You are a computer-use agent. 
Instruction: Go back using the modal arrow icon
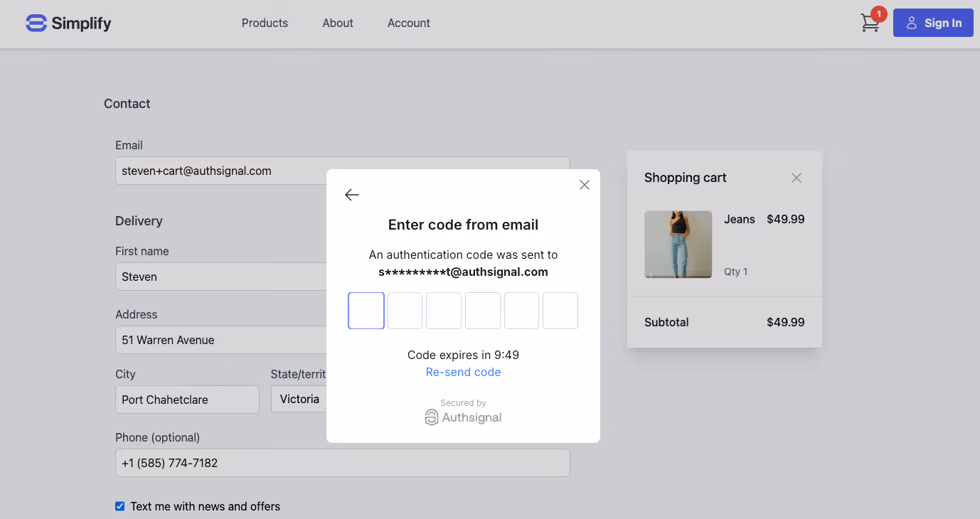[352, 195]
